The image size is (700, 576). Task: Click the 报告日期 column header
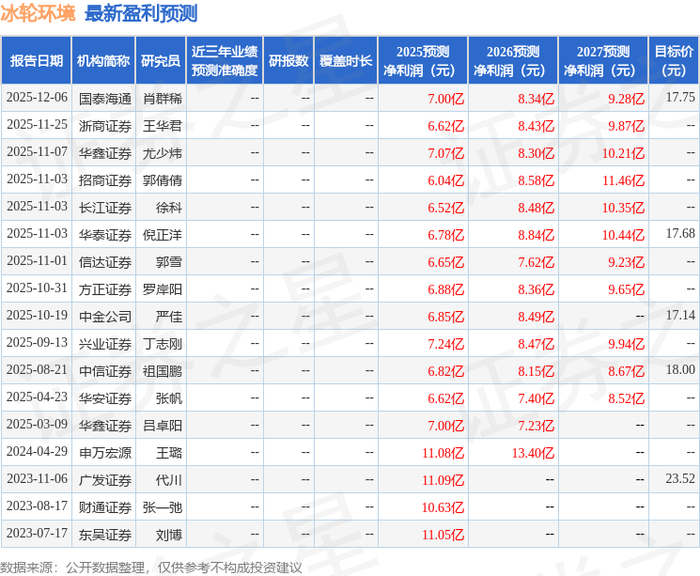(x=36, y=61)
